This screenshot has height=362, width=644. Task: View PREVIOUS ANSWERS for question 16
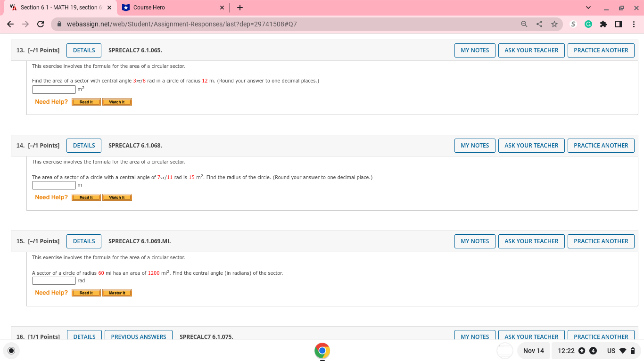(x=139, y=336)
